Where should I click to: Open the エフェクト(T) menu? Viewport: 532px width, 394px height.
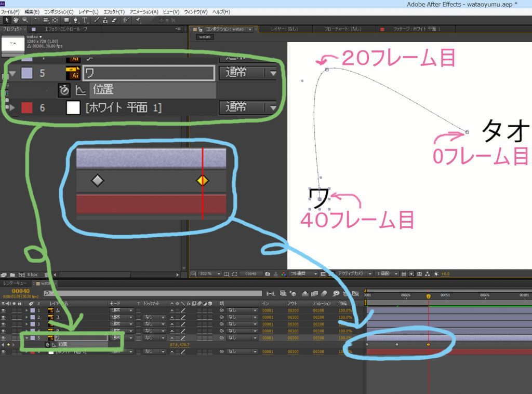[x=114, y=12]
